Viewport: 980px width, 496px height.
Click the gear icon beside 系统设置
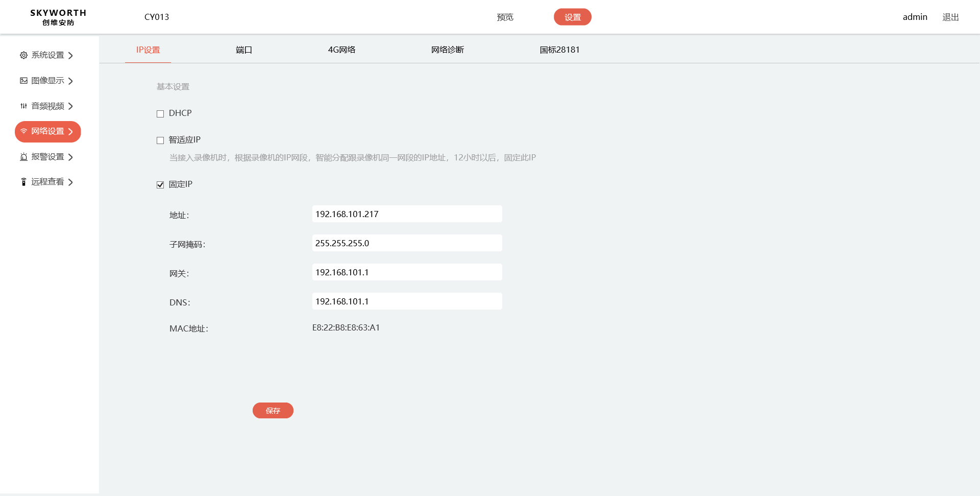coord(23,55)
